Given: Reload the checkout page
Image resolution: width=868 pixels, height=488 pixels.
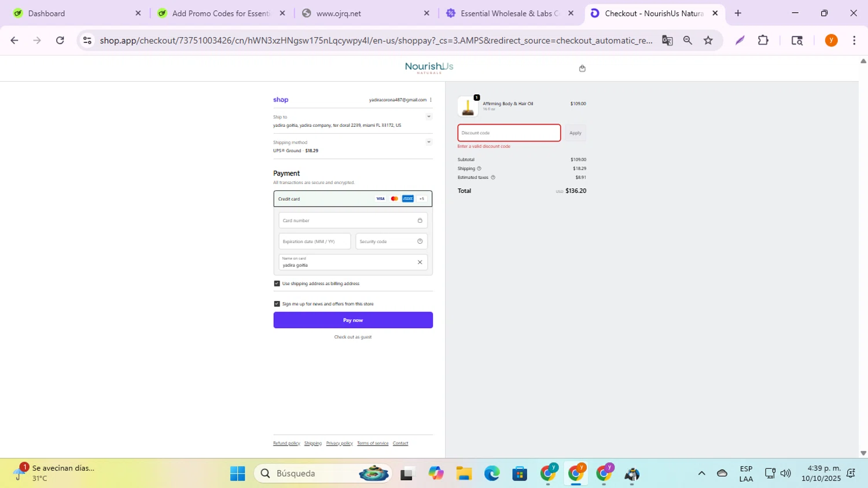Looking at the screenshot, I should pyautogui.click(x=60, y=41).
